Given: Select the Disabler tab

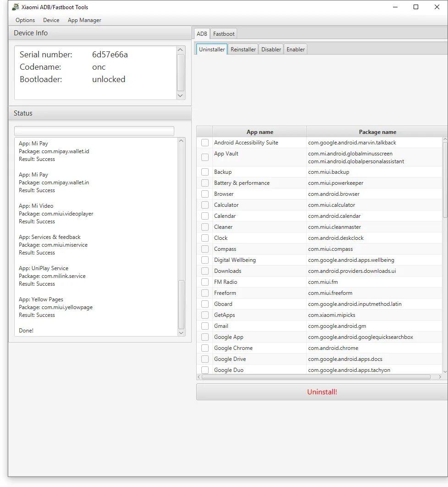Looking at the screenshot, I should point(271,50).
